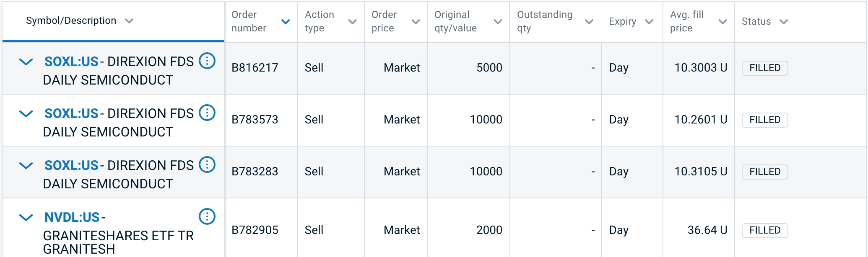Open Outstanding qty column dropdown
868x257 pixels.
pos(589,22)
